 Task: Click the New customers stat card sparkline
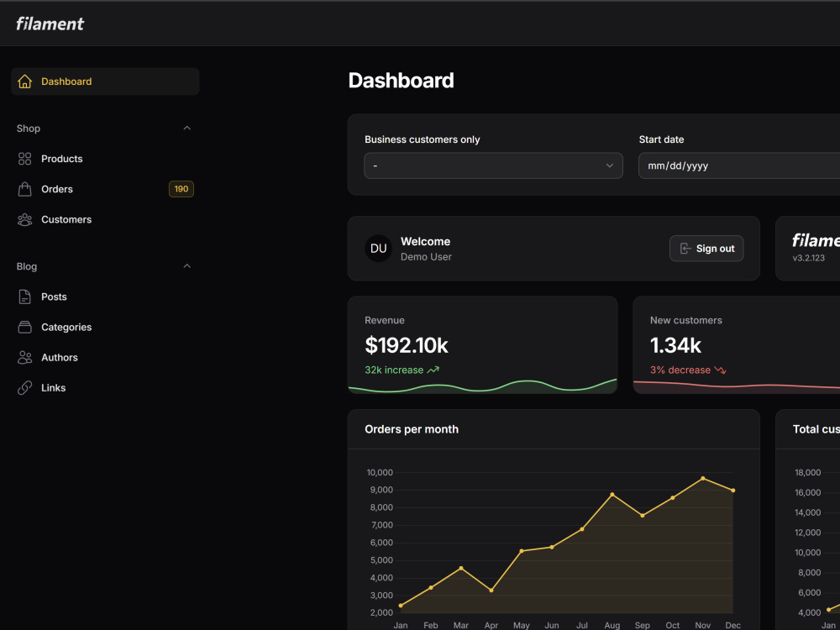tap(737, 386)
